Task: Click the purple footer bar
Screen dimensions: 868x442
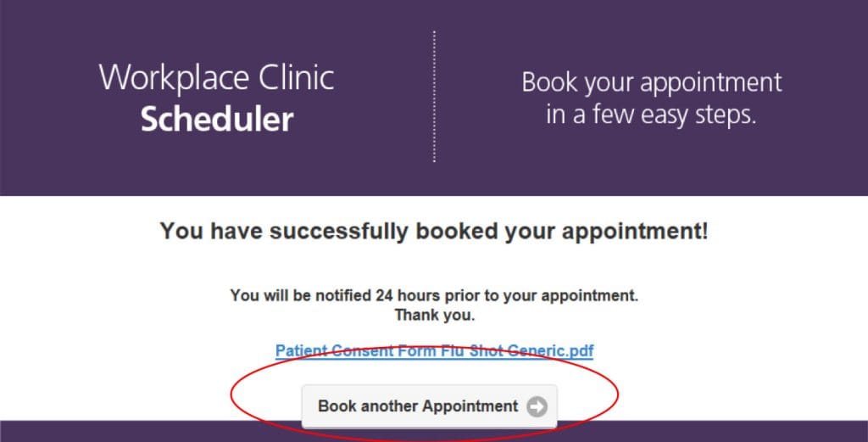Action: 127,431
